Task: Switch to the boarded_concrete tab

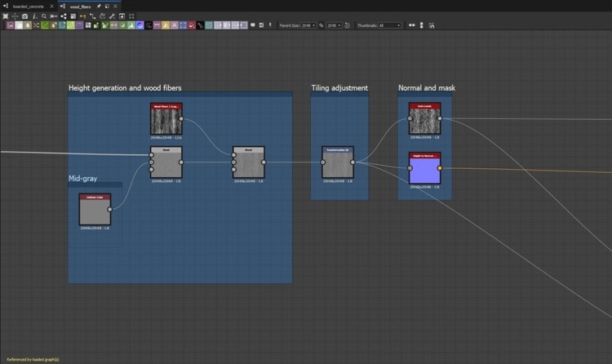Action: tap(28, 6)
